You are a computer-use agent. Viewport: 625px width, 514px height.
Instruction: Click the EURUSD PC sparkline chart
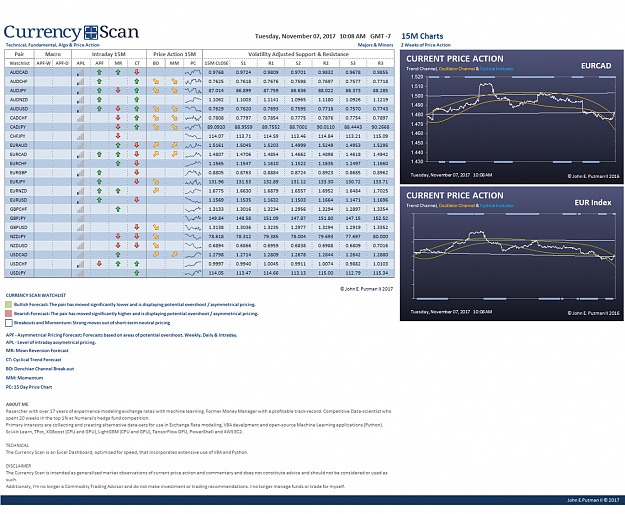click(193, 200)
